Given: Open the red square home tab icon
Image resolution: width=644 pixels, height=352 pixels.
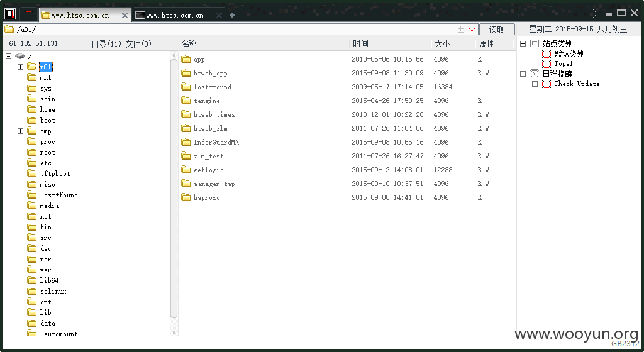Looking at the screenshot, I should 29,15.
